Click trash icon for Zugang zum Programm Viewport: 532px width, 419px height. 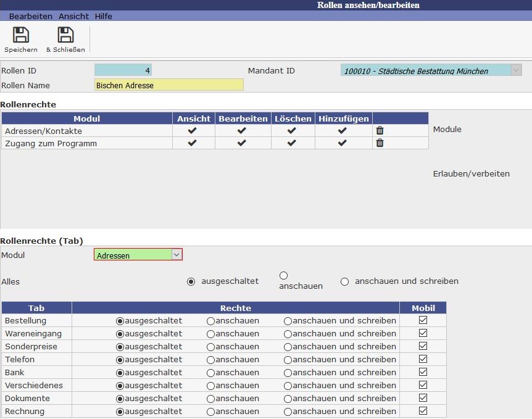tap(380, 143)
